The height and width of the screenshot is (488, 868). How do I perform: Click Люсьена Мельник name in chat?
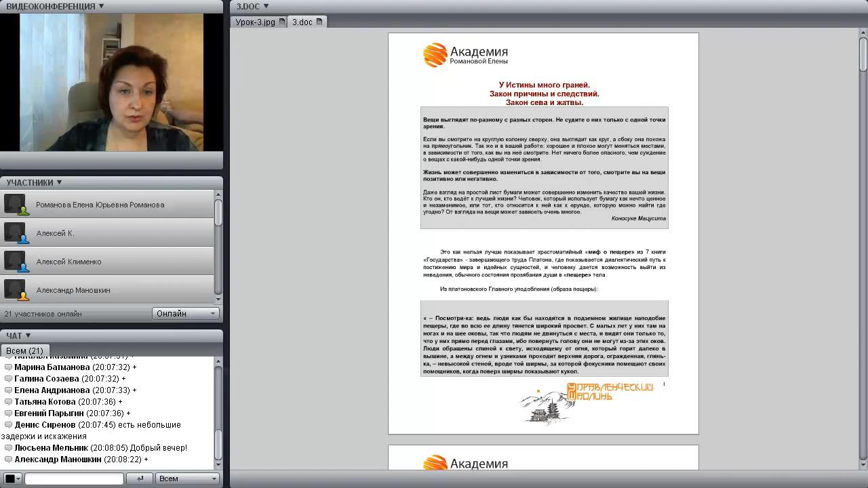click(52, 448)
